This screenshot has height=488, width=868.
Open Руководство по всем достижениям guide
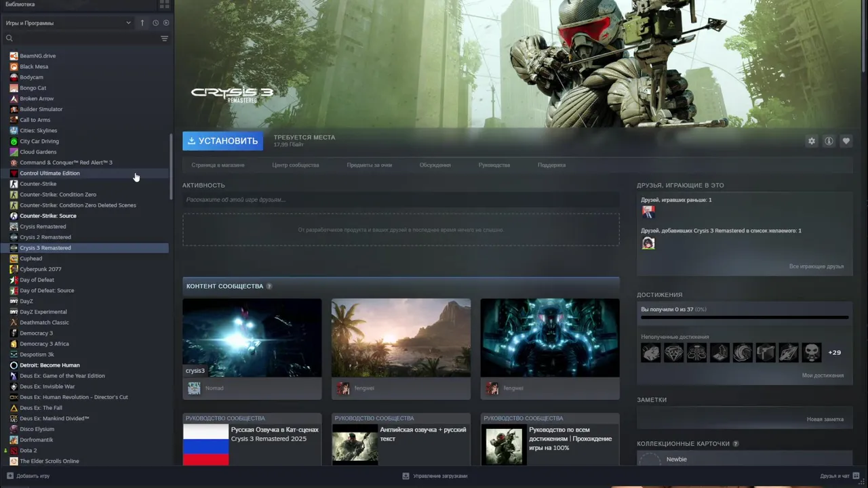click(550, 439)
